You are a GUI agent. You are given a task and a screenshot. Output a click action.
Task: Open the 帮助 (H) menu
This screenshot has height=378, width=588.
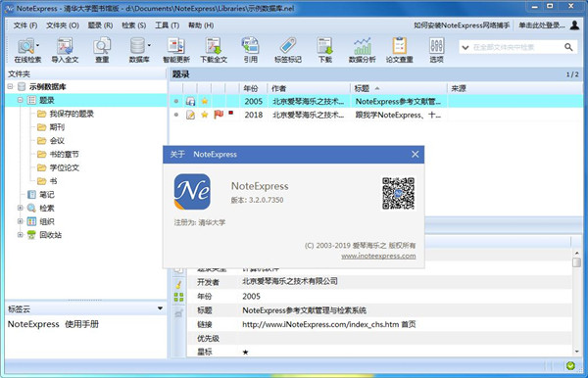(x=201, y=25)
